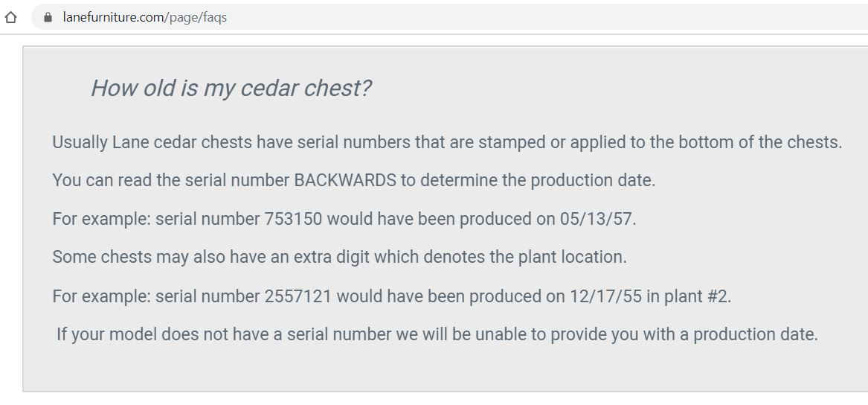Click the line starting "Usually Lane cedar chests"
This screenshot has height=405, width=868.
click(x=446, y=142)
